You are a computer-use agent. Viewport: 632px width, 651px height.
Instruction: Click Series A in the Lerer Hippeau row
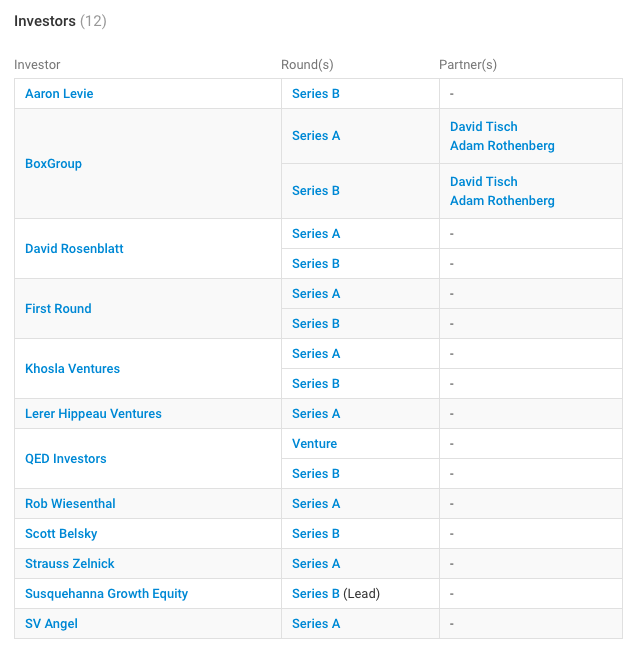[316, 414]
